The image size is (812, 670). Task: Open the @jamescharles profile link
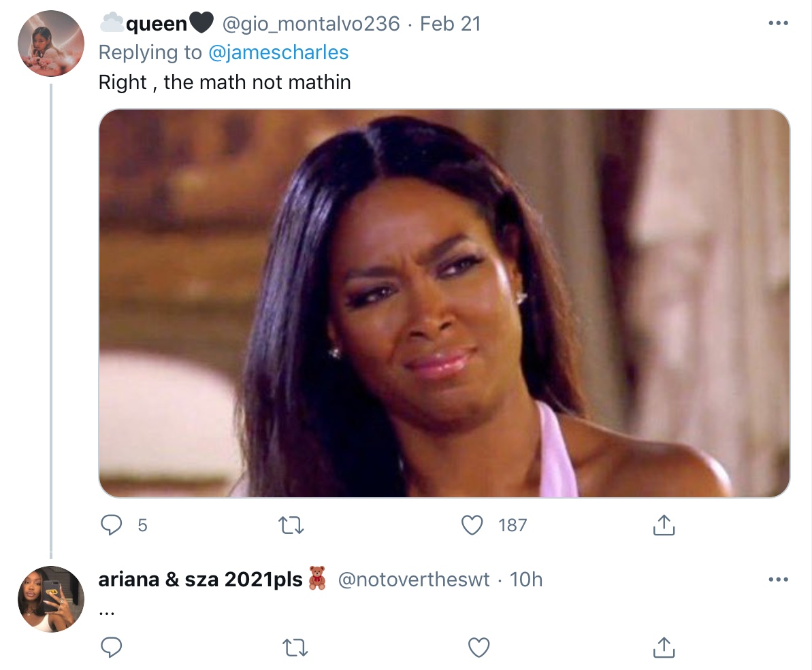[x=278, y=52]
